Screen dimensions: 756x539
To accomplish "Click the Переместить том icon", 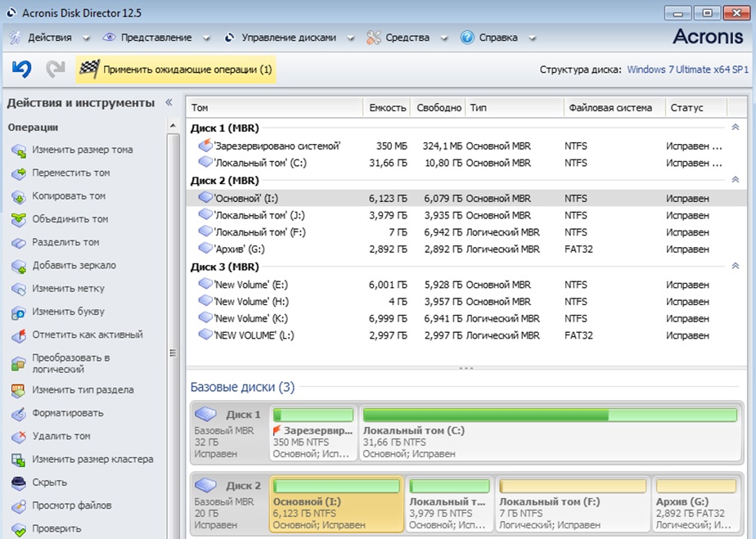I will 18,173.
